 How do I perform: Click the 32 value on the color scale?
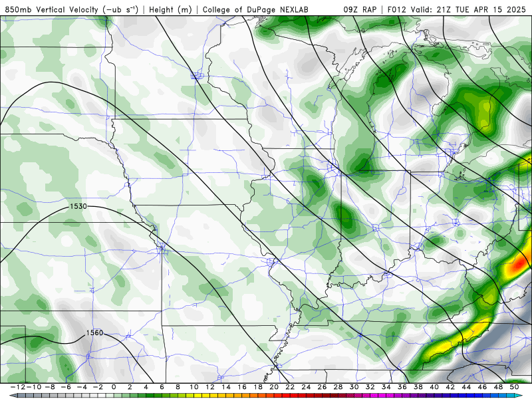(x=370, y=387)
